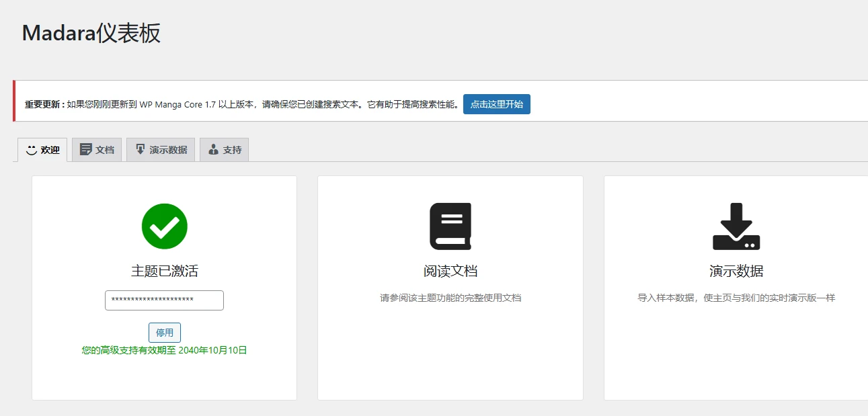Click the 停用 button to deactivate license
Image resolution: width=868 pixels, height=416 pixels.
[164, 332]
